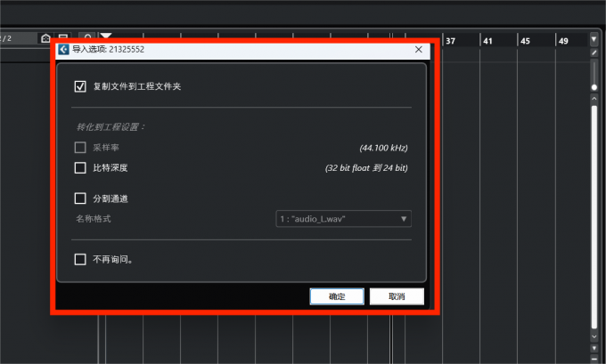This screenshot has width=606, height=364.
Task: Click the (32 bit float 到 24 bit) text
Action: click(366, 168)
